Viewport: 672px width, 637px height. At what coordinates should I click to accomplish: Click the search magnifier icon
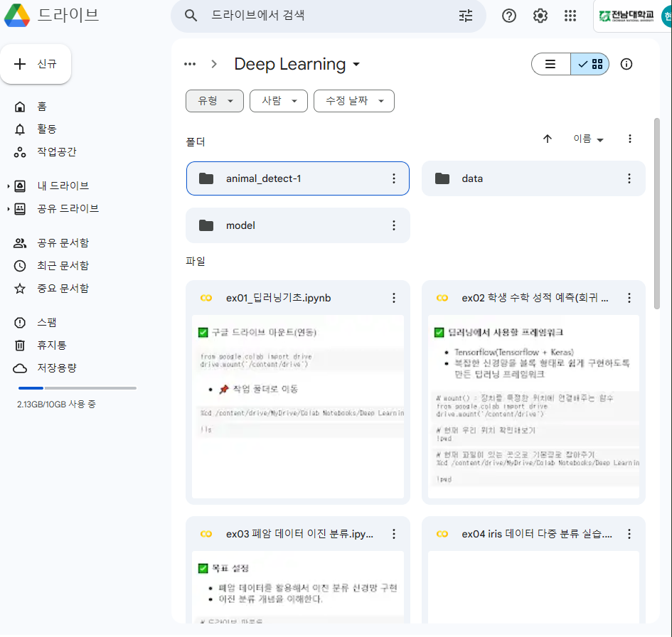point(191,16)
